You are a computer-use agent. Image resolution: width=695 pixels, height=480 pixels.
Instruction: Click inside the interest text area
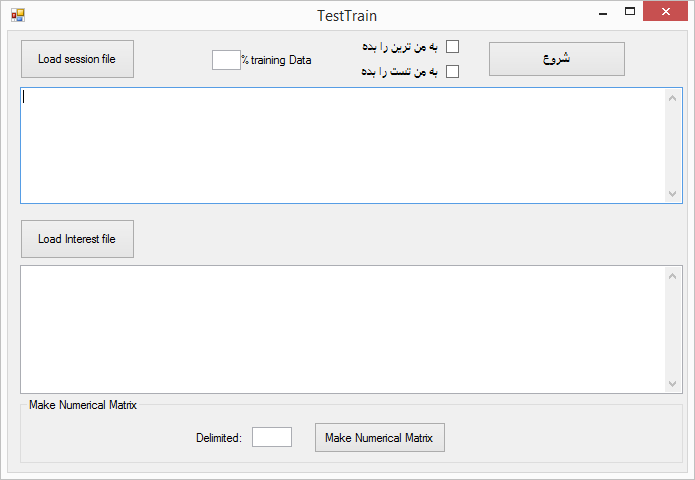[x=340, y=329]
